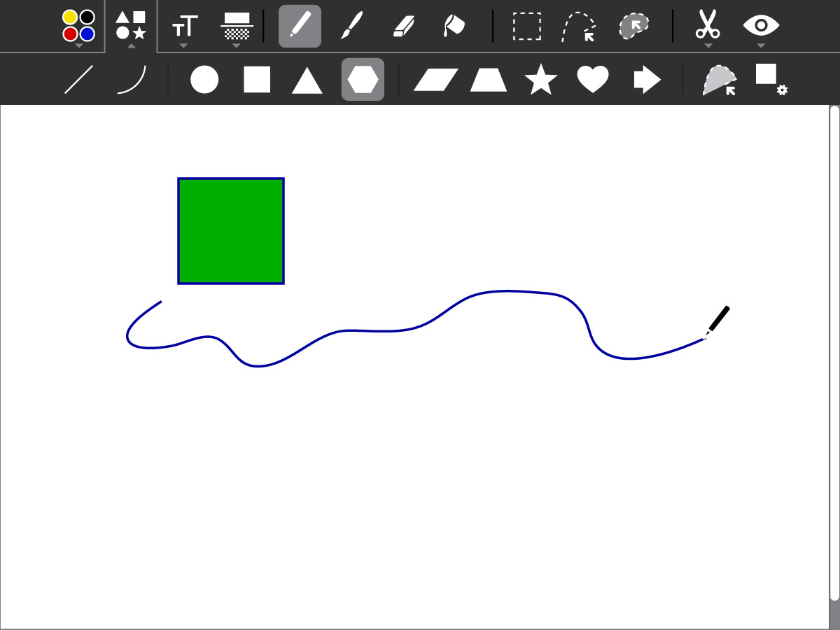Activate the rectangular selection tool
Screen dimensions: 840x630
526,27
